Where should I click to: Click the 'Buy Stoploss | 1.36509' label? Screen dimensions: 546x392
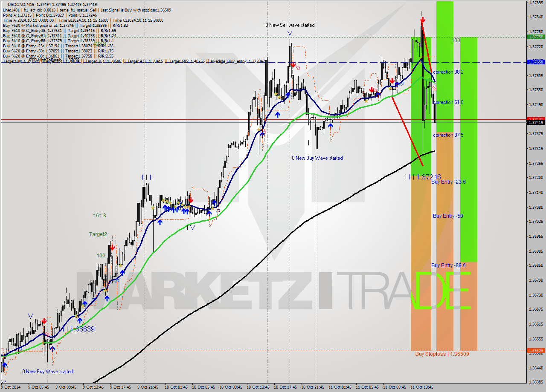(442, 354)
